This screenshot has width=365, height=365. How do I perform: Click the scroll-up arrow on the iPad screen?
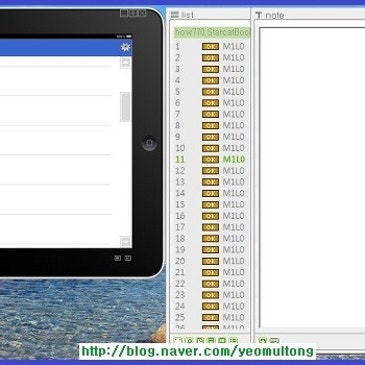(x=125, y=63)
